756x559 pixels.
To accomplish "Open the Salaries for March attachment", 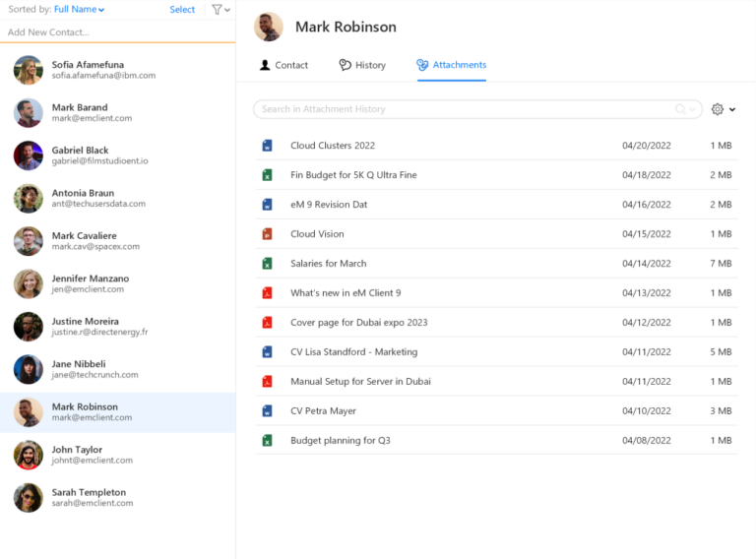I will pos(329,264).
